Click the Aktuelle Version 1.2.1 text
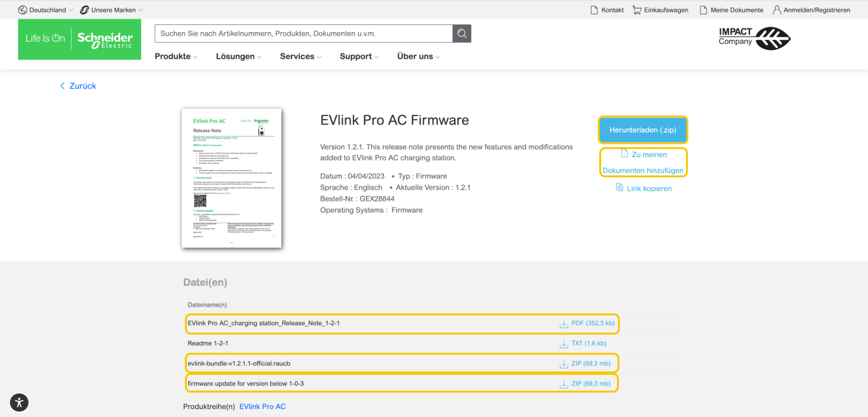 (x=433, y=187)
